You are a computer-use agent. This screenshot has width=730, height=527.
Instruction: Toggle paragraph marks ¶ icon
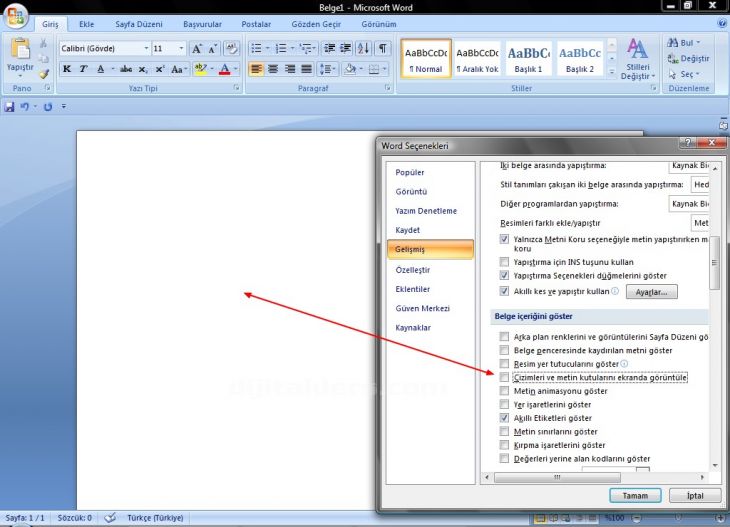[x=382, y=48]
